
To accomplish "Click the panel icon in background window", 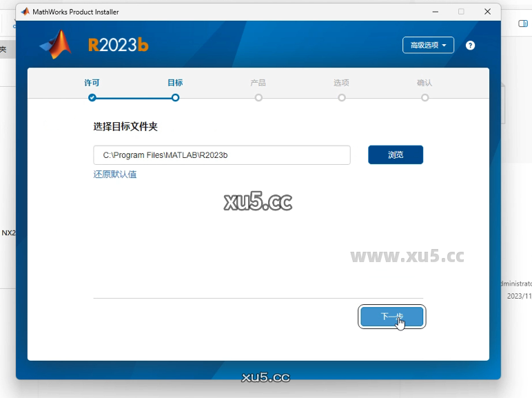I will click(x=523, y=23).
